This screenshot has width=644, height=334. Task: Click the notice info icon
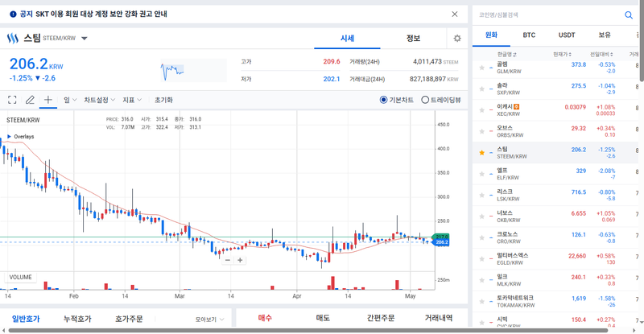click(13, 14)
